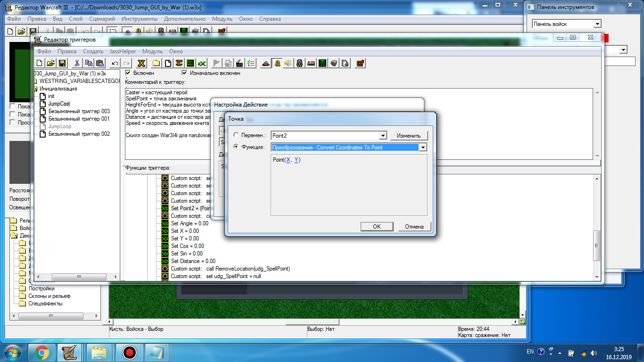
Task: Open Import Manager icon in trigger toolbar
Action: [345, 63]
